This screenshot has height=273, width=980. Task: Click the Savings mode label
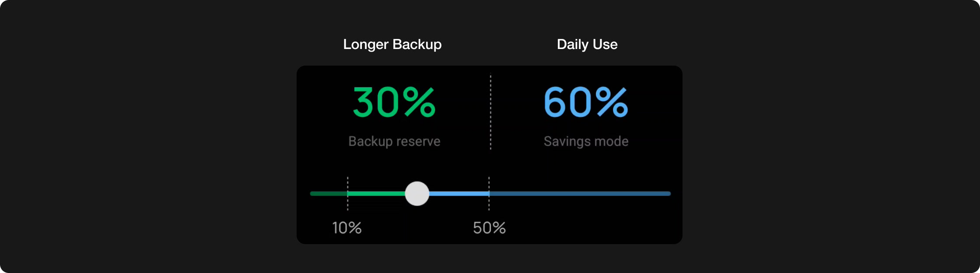click(586, 141)
